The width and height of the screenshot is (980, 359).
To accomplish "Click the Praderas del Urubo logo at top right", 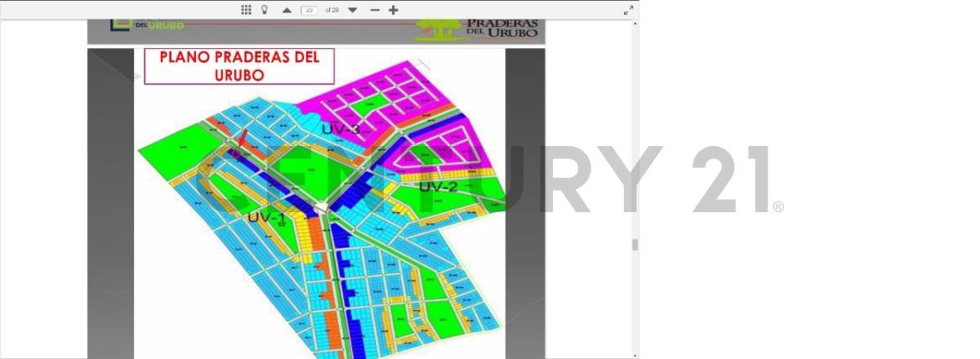I will click(478, 30).
